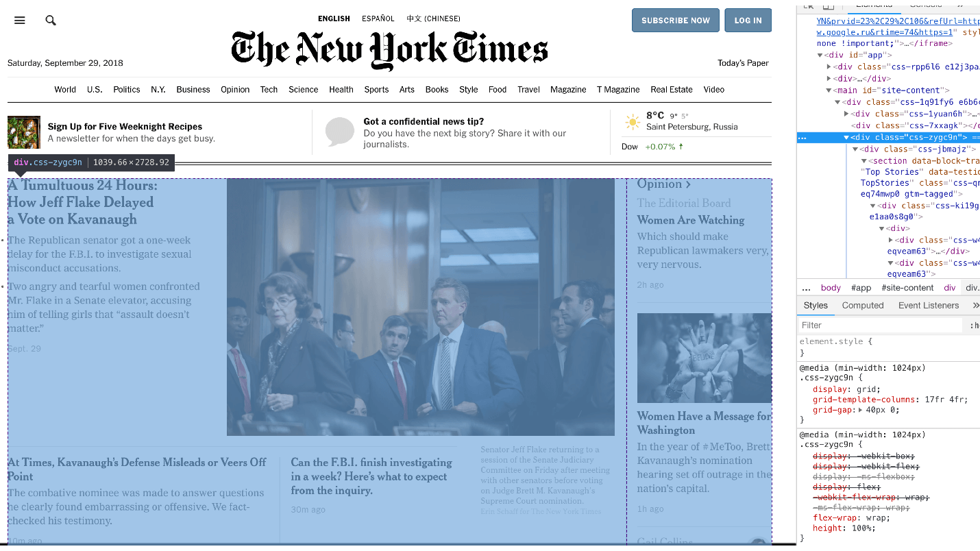980x551 pixels.
Task: Open 'Got a confidential news tip?' link
Action: [424, 121]
